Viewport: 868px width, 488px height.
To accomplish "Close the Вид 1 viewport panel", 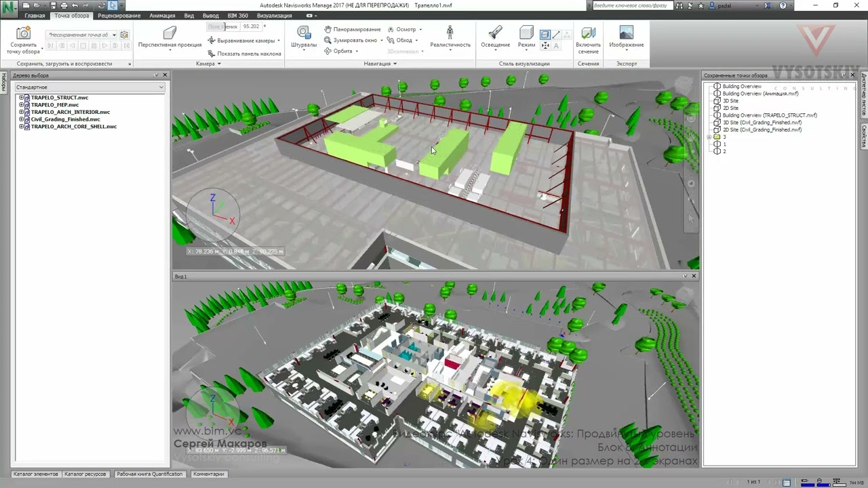I will 693,276.
